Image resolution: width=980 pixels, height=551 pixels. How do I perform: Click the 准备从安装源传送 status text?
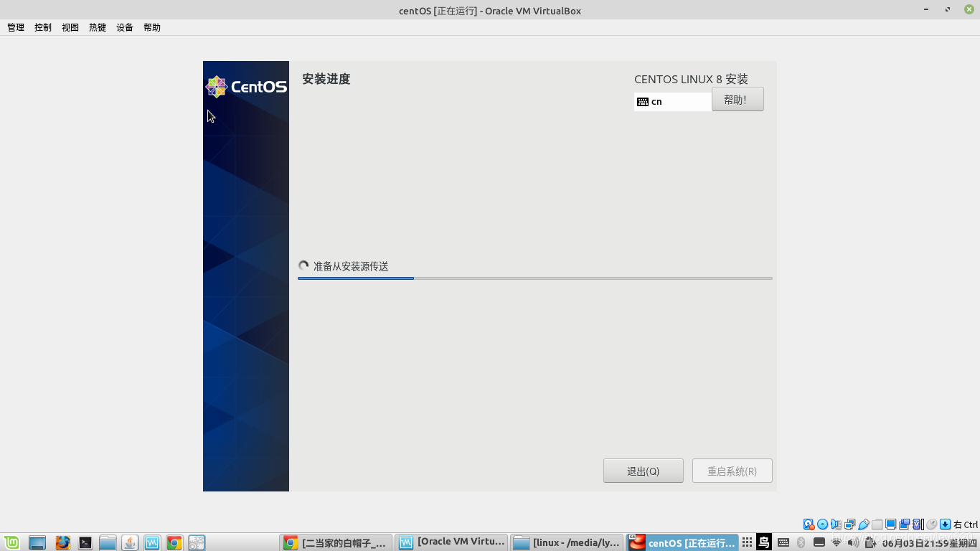pyautogui.click(x=351, y=266)
